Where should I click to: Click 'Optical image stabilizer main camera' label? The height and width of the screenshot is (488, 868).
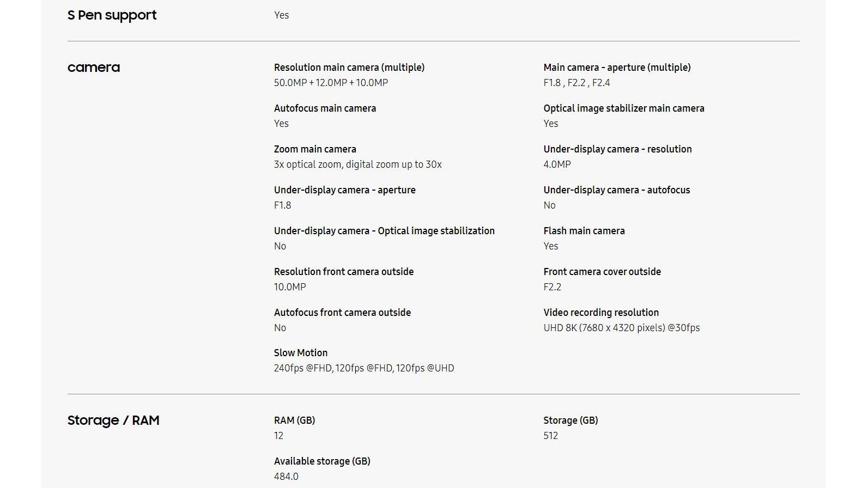(623, 108)
